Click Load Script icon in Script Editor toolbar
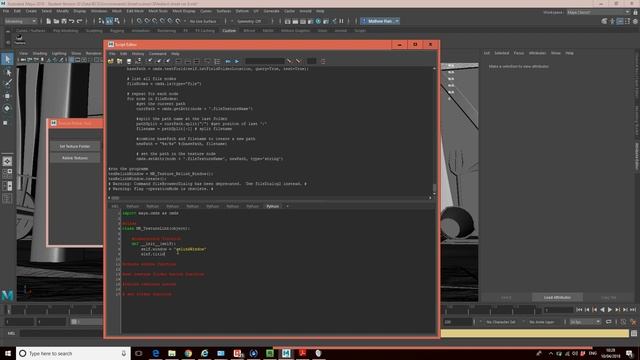 click(111, 61)
